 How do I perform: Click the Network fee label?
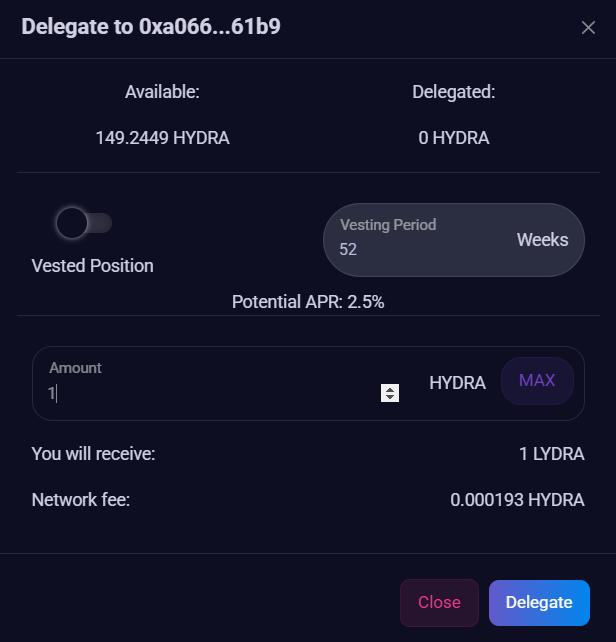coord(81,499)
